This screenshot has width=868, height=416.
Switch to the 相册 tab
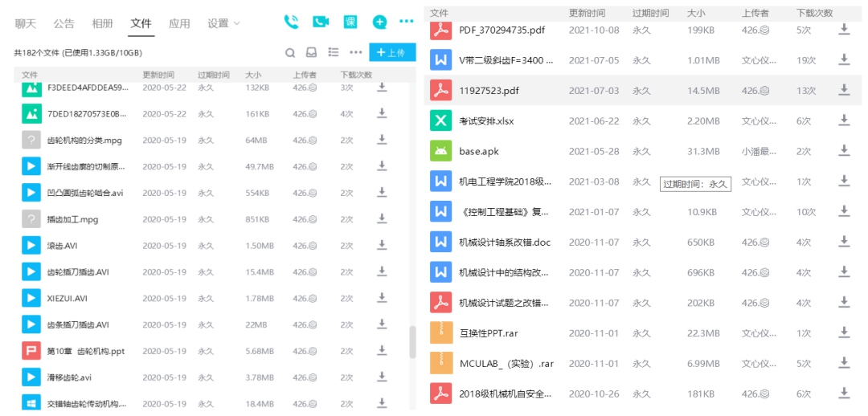[x=102, y=23]
